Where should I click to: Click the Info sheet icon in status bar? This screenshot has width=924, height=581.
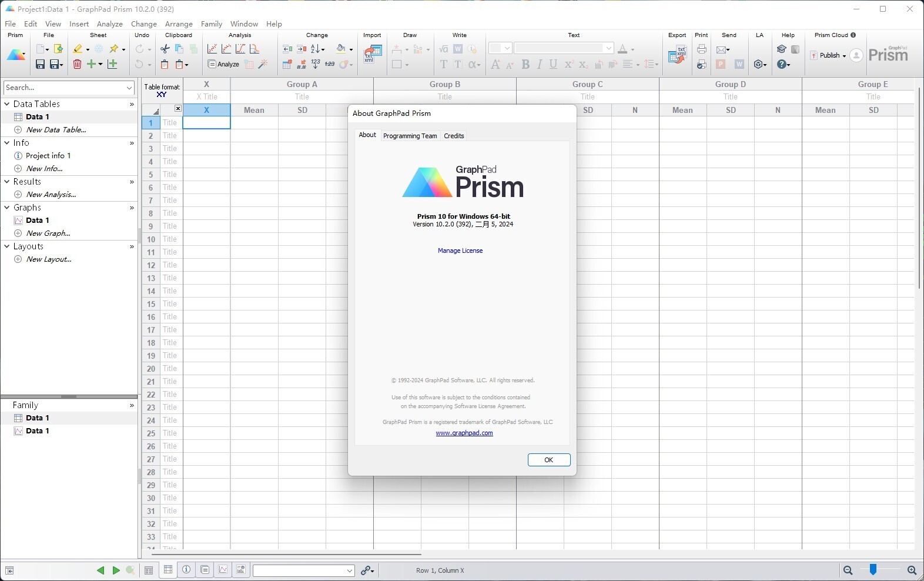pos(186,570)
